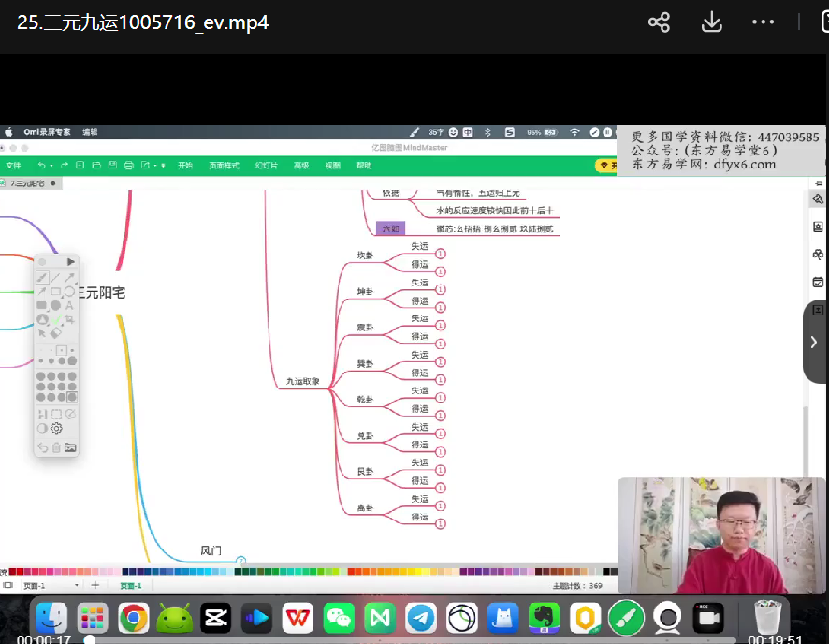Switch to the 页面样式 ribbon tab
Image resolution: width=829 pixels, height=644 pixels.
click(224, 166)
